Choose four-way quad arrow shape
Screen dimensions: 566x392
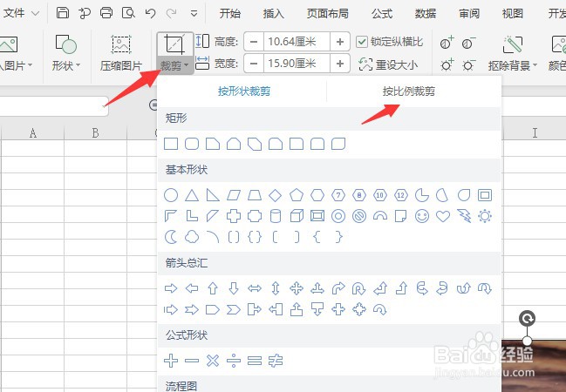pos(297,288)
